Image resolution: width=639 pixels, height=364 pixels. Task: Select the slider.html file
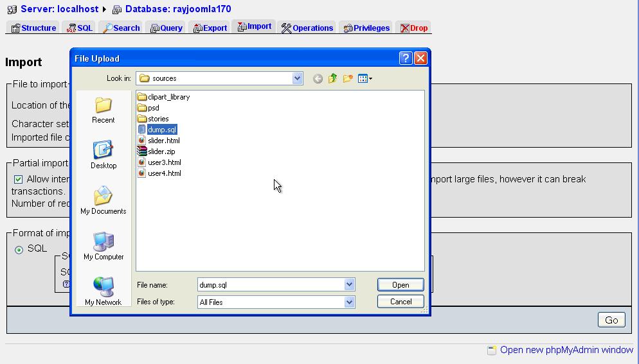coord(159,141)
